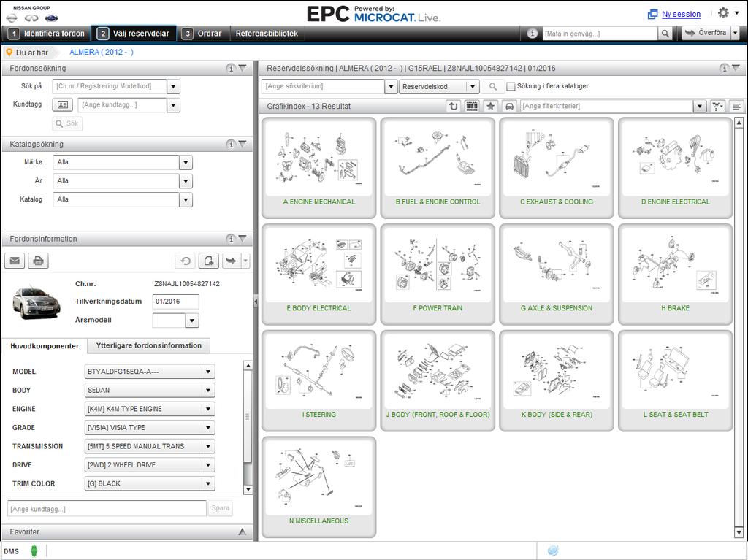748x560 pixels.
Task: Click the Sök button
Action: (67, 123)
